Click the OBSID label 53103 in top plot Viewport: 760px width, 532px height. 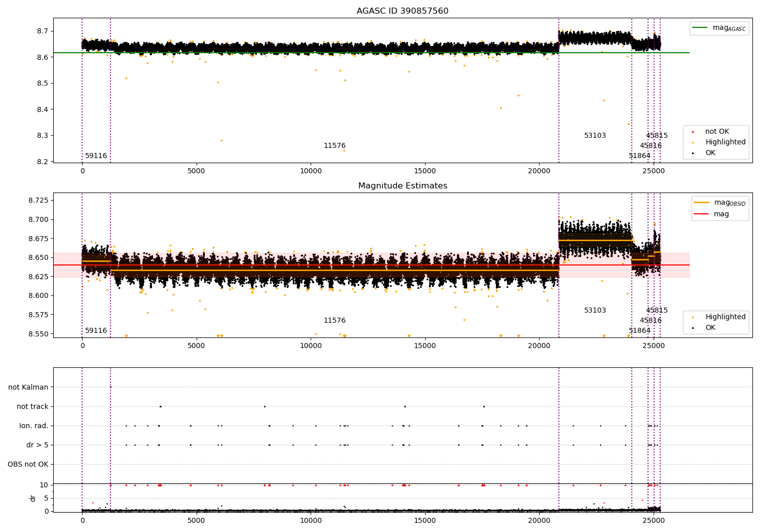(595, 136)
